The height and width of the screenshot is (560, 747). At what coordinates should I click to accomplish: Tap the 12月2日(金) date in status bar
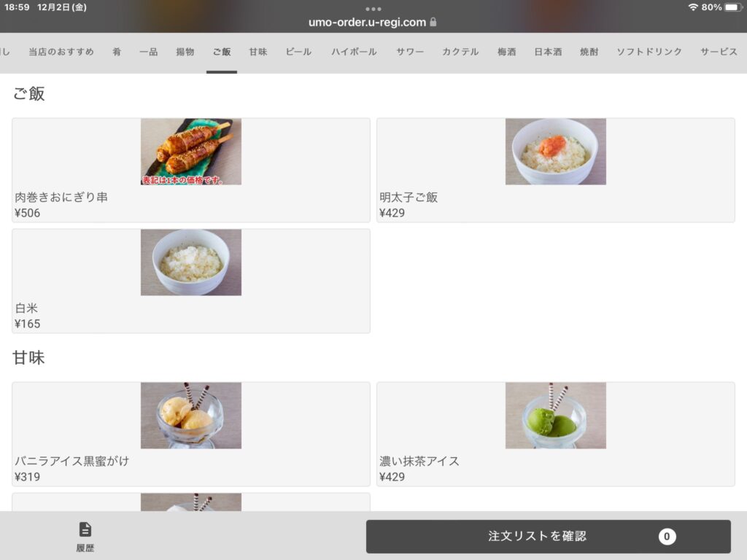point(62,7)
